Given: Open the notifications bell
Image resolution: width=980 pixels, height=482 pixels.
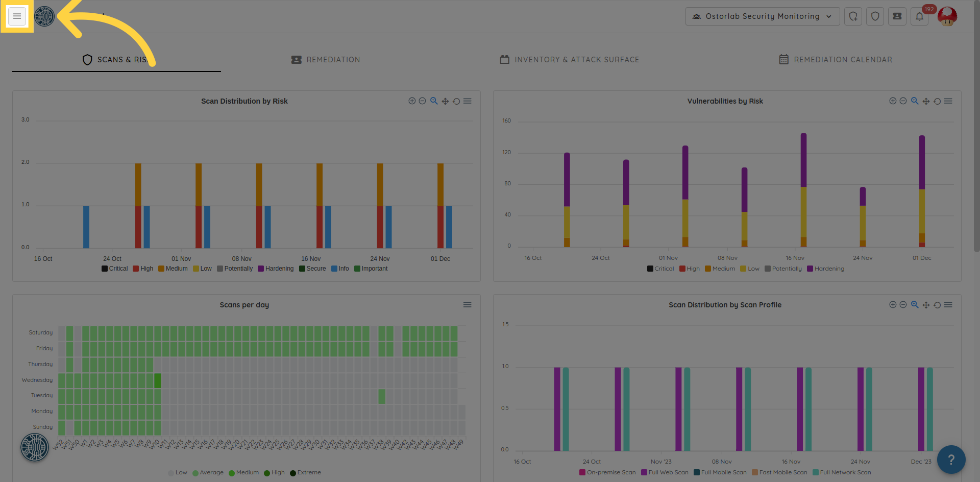Looking at the screenshot, I should pos(919,16).
